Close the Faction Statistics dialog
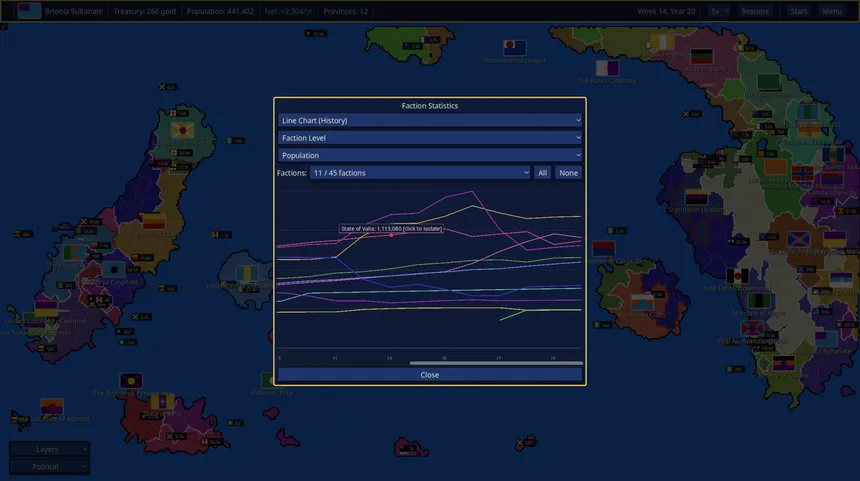Image resolution: width=860 pixels, height=481 pixels. [429, 375]
